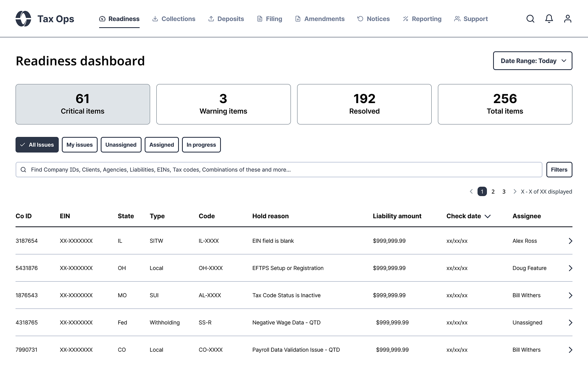Toggle the In progress filter chip
The height and width of the screenshot is (382, 588).
click(201, 145)
